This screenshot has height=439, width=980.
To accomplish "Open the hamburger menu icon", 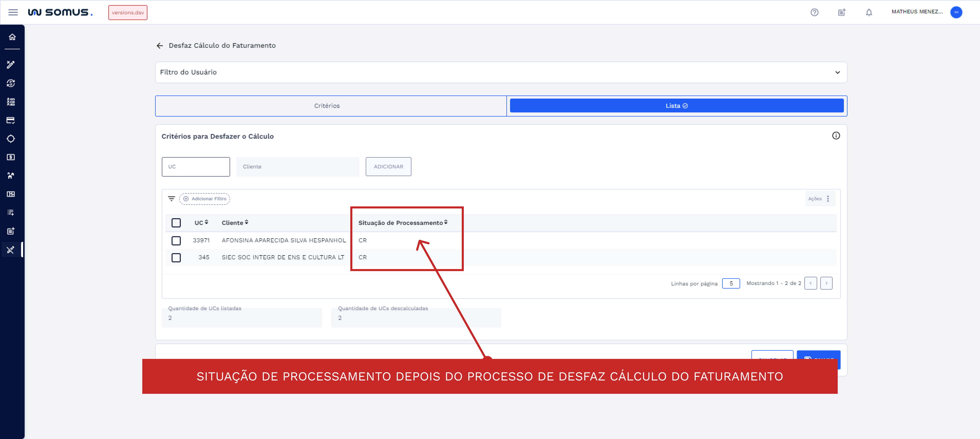I will pos(13,12).
